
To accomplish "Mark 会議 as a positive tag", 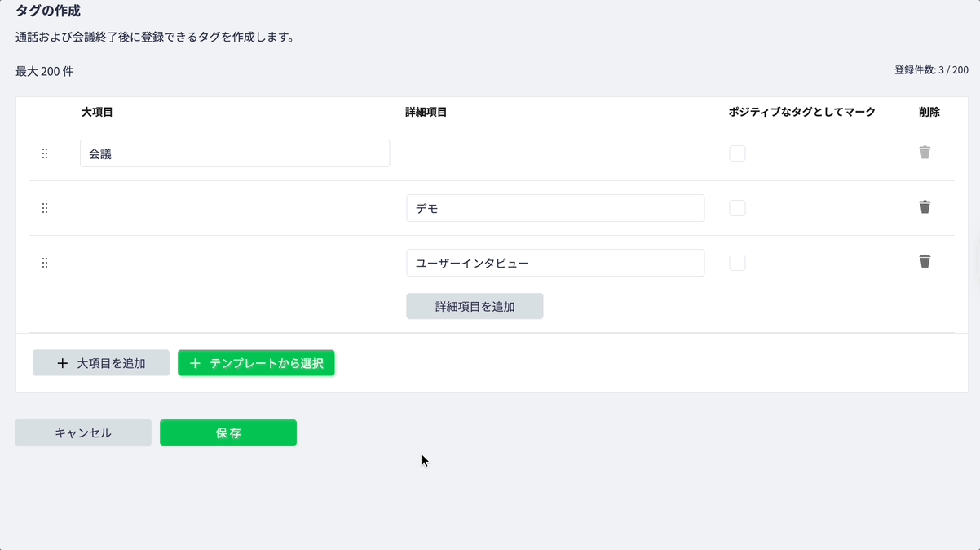I will pyautogui.click(x=737, y=153).
